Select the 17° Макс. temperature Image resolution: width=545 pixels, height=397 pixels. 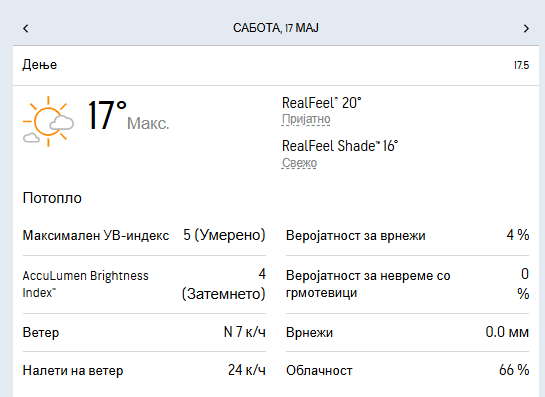click(128, 116)
